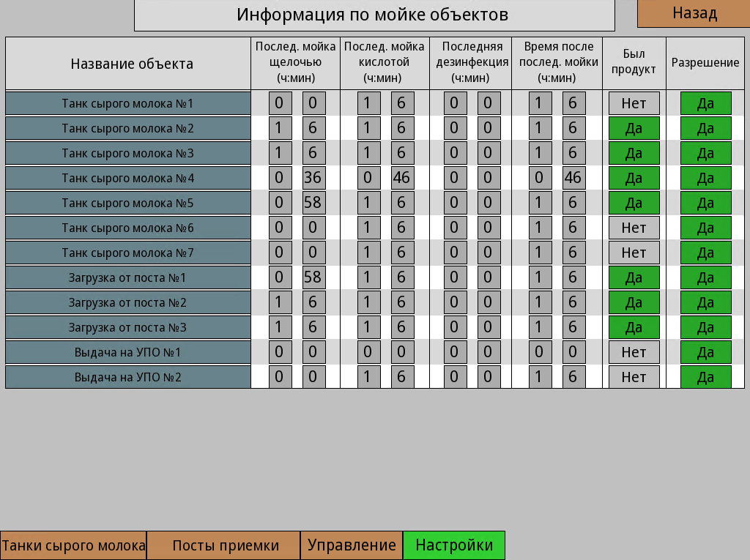Click alkali wash minutes 58 for Танк №5
Viewport: 750px width, 560px height.
313,203
